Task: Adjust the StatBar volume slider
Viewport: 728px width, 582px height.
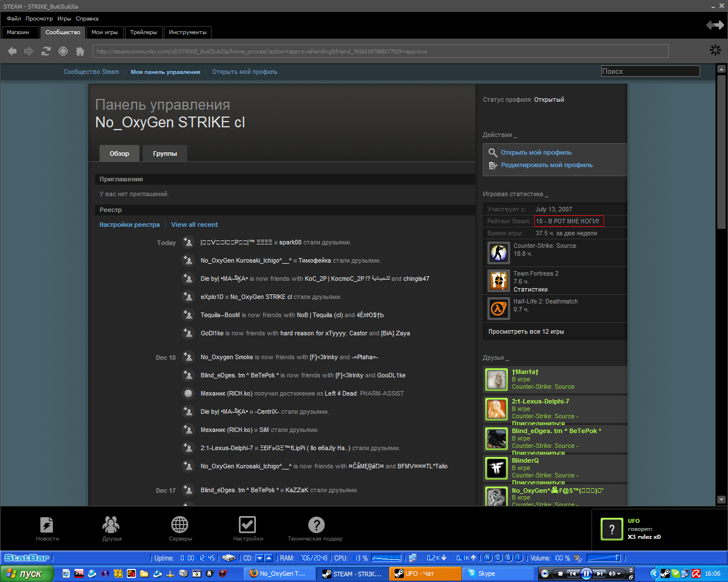Action: 603,558
